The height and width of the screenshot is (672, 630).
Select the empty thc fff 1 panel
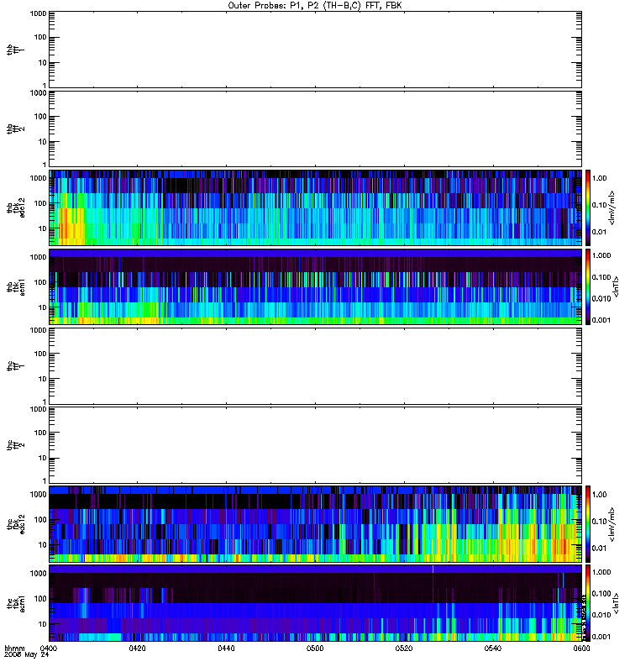click(x=316, y=366)
